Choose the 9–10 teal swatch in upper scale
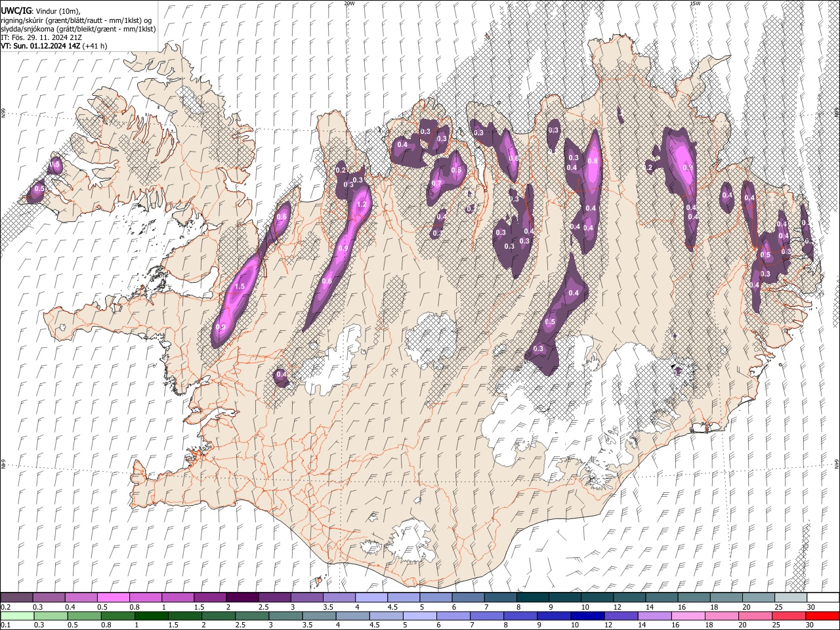 click(x=564, y=598)
